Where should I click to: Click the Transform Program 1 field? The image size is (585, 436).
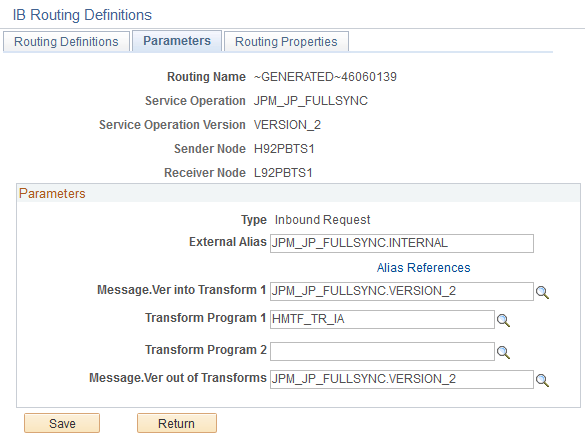(382, 319)
